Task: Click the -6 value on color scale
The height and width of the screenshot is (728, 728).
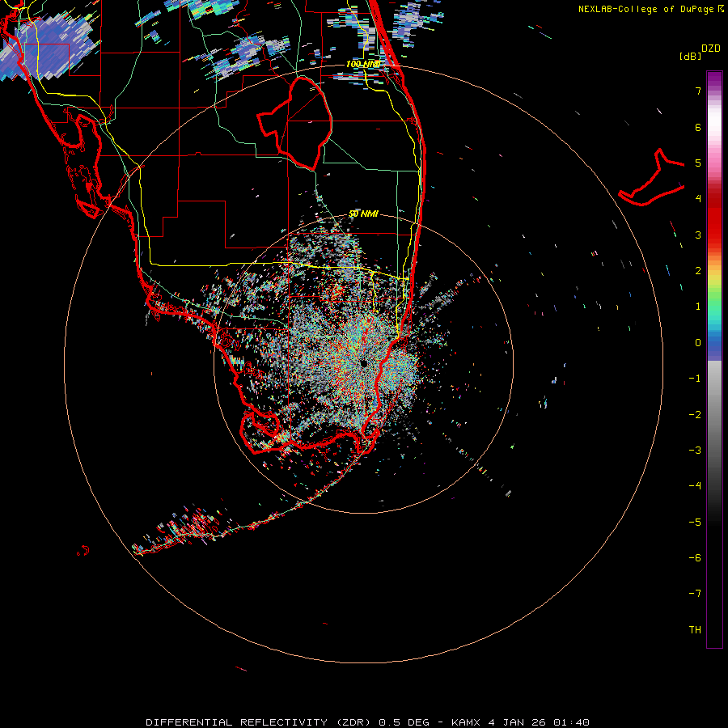Action: point(695,558)
